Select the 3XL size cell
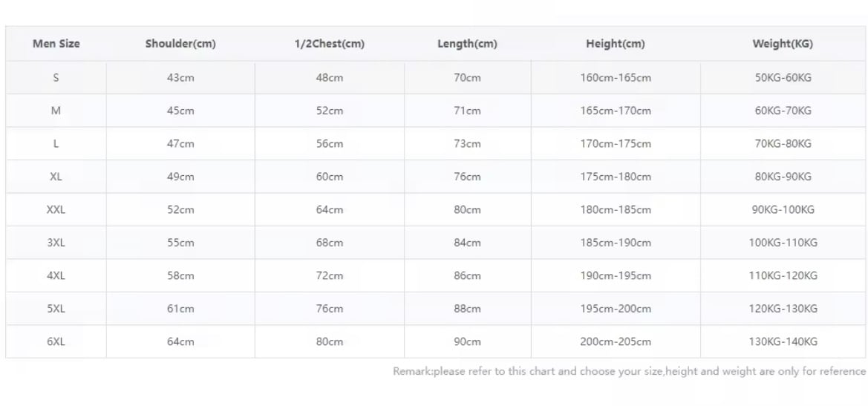 [56, 243]
